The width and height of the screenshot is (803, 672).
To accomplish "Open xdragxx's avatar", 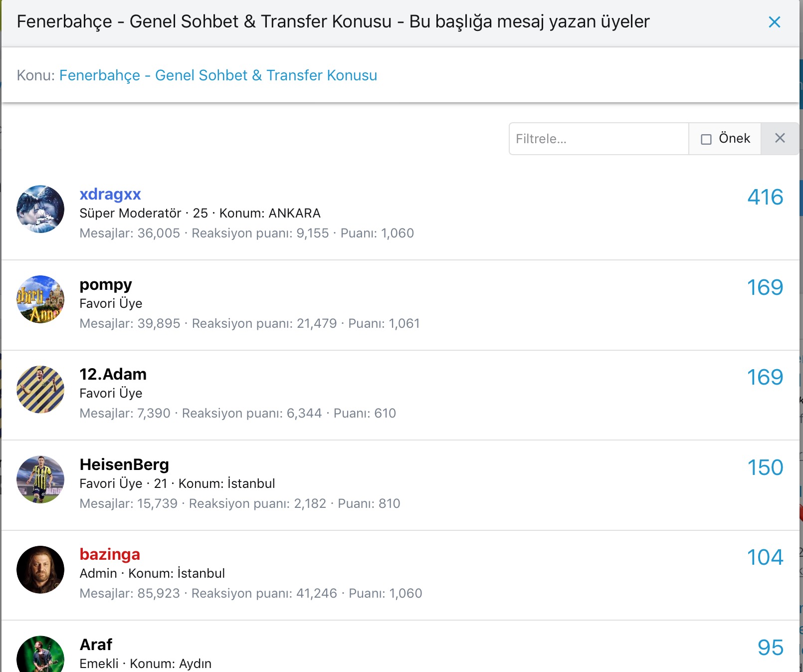I will [40, 209].
